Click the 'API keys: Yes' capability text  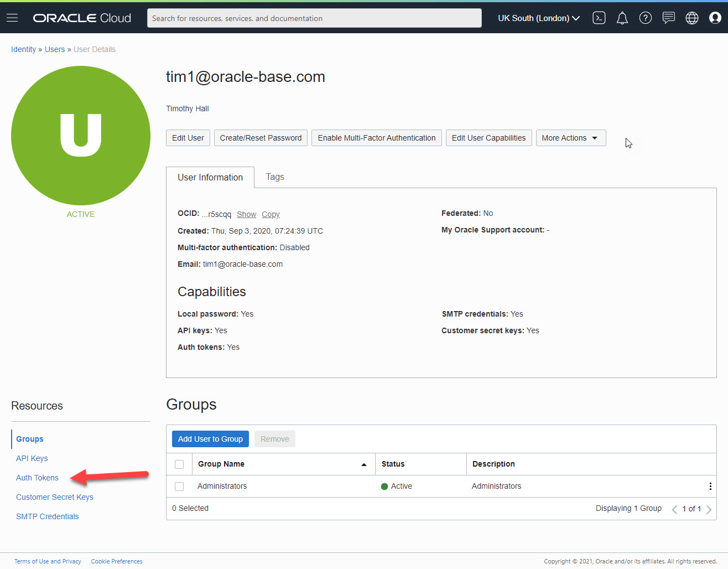coord(202,330)
